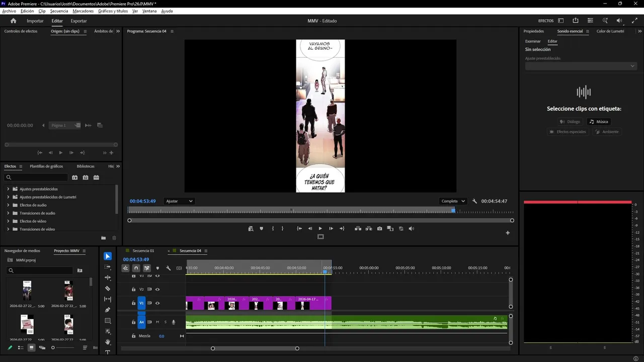Add a marker in the timeline
The image size is (644, 362).
[x=157, y=268]
